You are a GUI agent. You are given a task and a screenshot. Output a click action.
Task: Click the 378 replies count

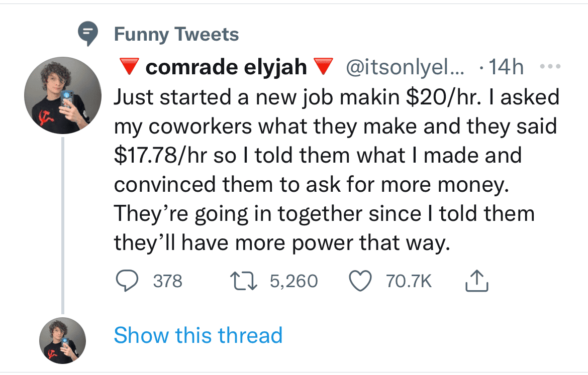(x=167, y=281)
